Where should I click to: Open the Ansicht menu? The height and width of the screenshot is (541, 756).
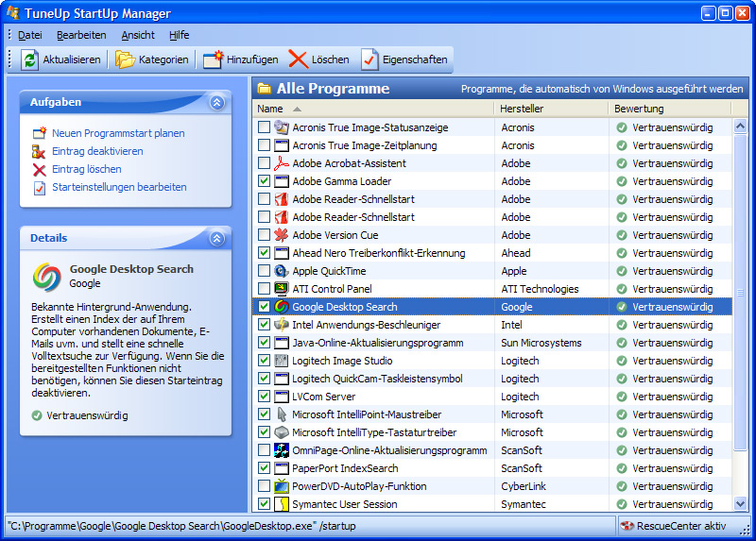138,35
